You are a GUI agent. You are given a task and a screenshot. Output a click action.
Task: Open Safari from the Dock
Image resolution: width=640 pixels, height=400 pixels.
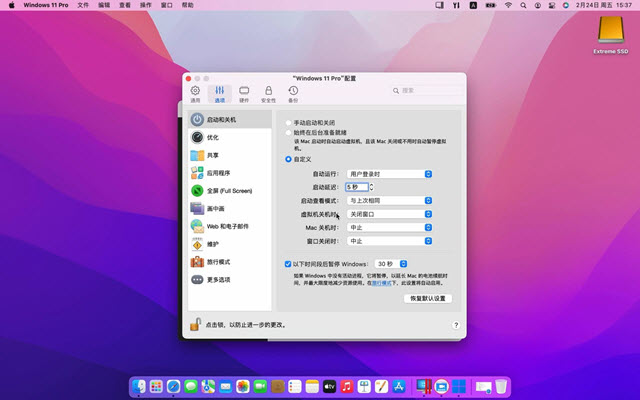click(173, 386)
